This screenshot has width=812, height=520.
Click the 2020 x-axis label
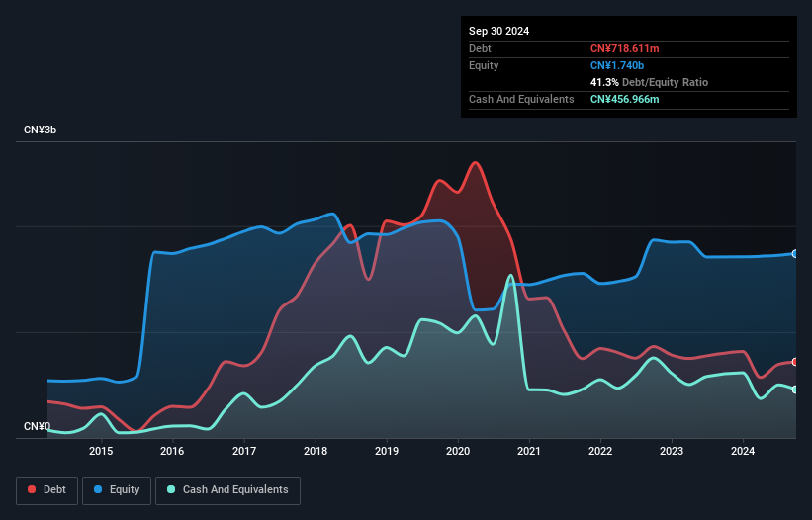[458, 451]
